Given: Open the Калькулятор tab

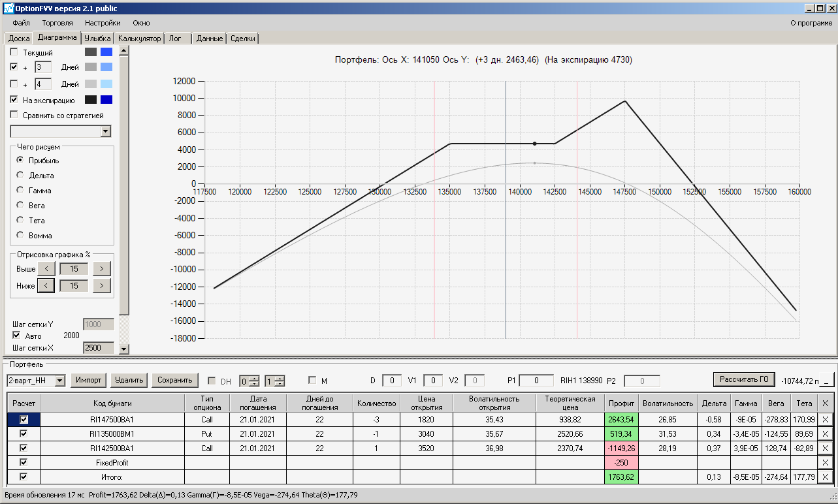Looking at the screenshot, I should tap(140, 39).
